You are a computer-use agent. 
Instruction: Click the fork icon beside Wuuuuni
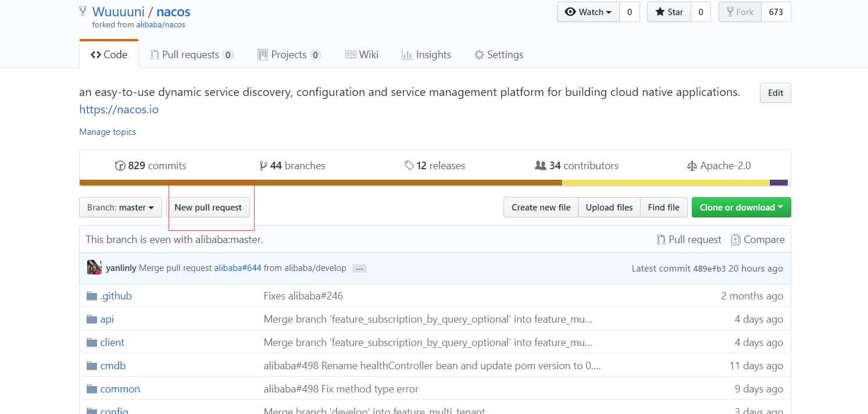point(83,12)
